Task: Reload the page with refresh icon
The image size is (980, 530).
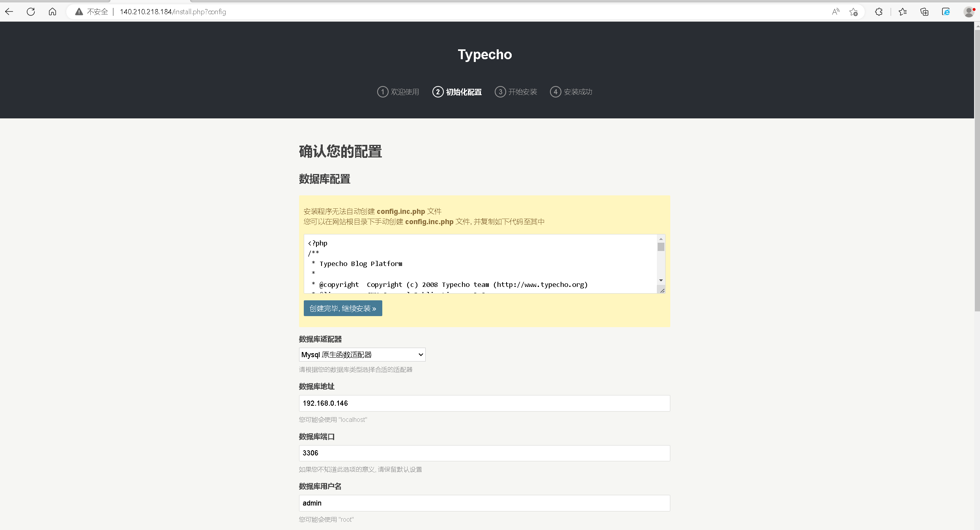Action: tap(31, 12)
